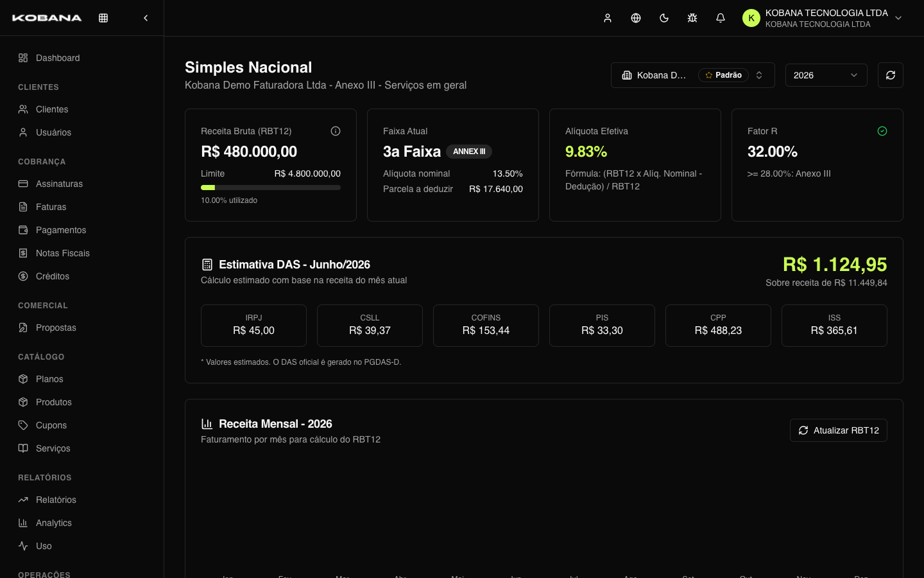Click the 9.83% effective rate value
The width and height of the screenshot is (924, 578).
pos(586,152)
